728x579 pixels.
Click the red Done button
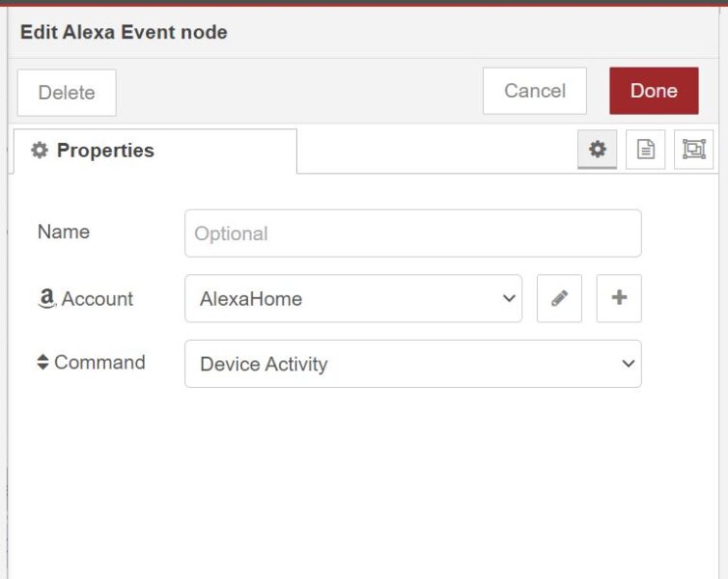click(x=654, y=91)
